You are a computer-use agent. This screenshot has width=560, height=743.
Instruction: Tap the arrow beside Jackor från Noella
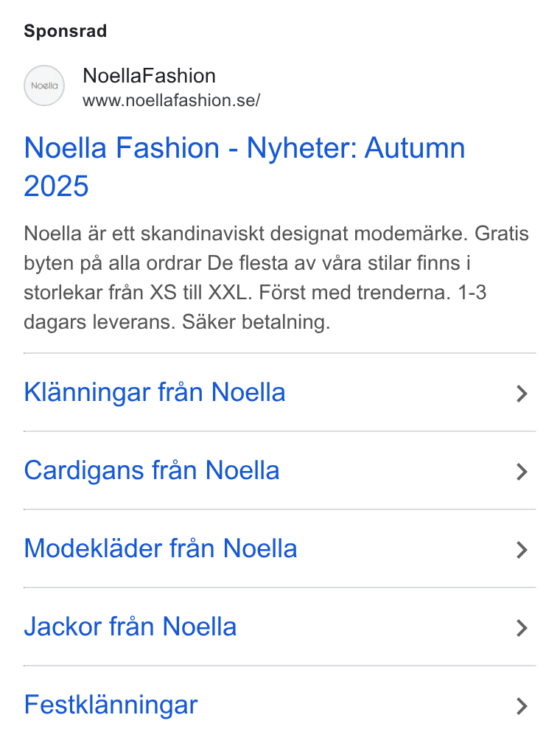[522, 628]
